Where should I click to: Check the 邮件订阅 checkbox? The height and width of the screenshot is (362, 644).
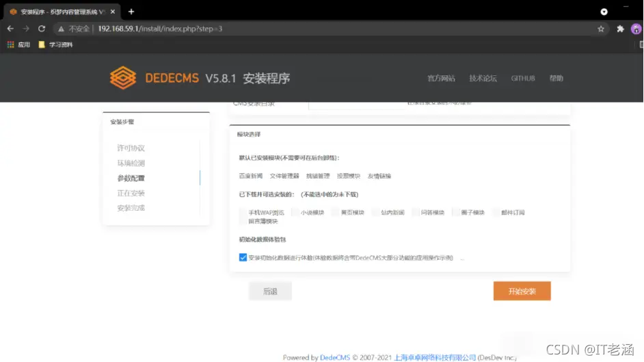point(496,212)
